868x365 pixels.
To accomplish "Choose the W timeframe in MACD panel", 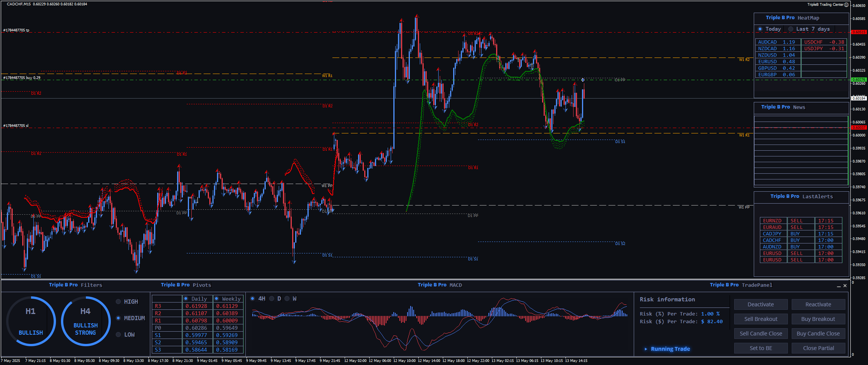I will pyautogui.click(x=287, y=299).
